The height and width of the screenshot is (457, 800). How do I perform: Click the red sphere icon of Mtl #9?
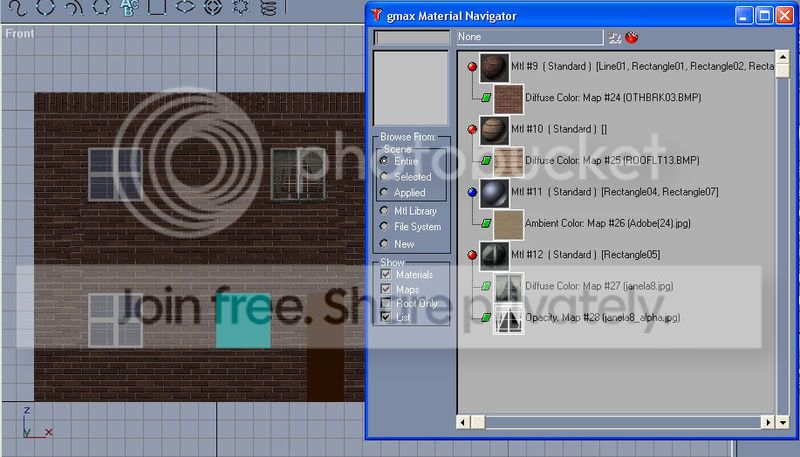pos(472,66)
